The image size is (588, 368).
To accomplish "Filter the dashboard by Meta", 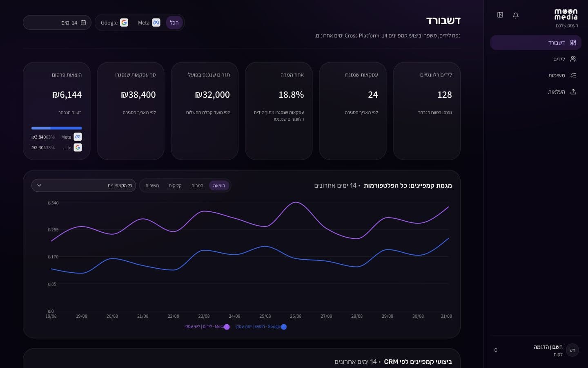I will (149, 22).
